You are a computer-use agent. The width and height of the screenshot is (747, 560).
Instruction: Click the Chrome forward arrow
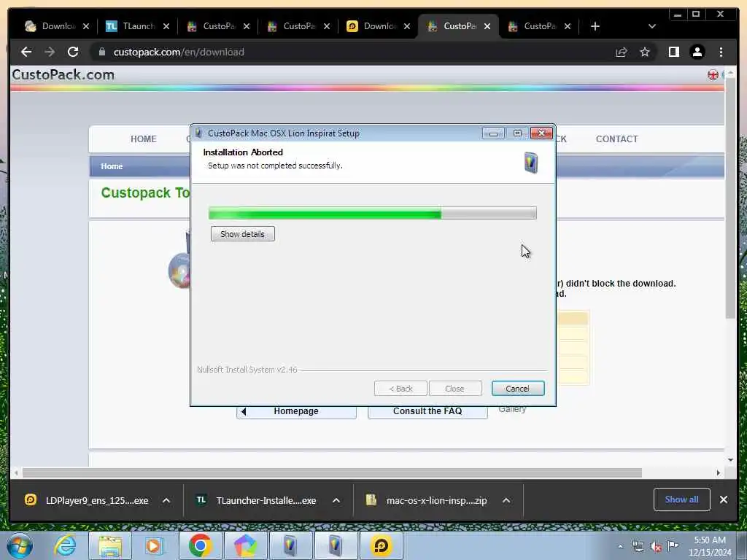point(50,52)
